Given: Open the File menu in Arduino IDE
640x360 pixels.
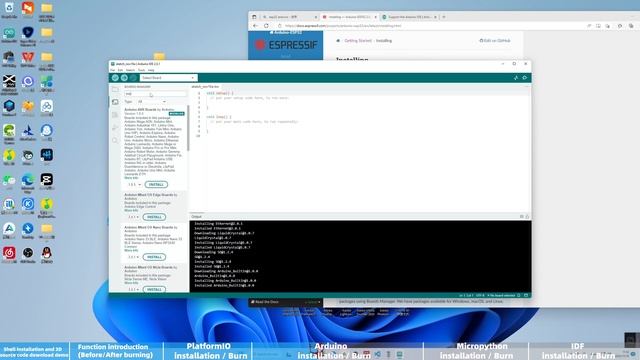Looking at the screenshot, I should pos(113,70).
